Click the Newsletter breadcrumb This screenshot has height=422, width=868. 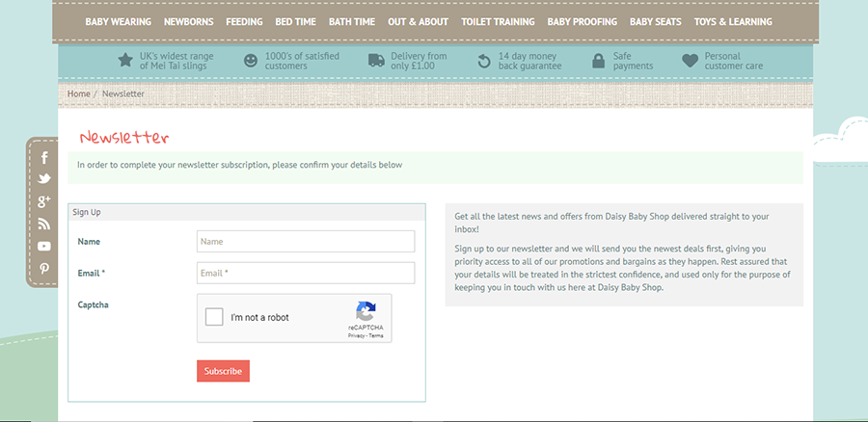[x=122, y=93]
